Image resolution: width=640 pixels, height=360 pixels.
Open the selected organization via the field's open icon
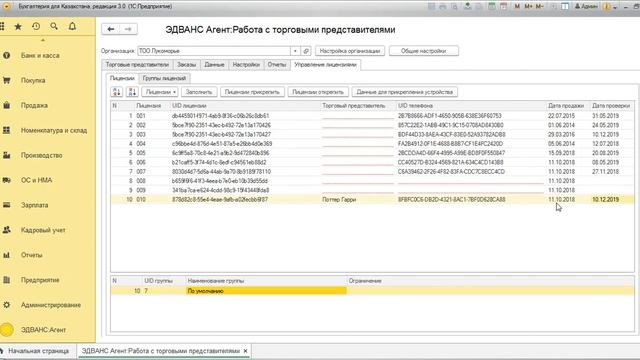click(306, 51)
